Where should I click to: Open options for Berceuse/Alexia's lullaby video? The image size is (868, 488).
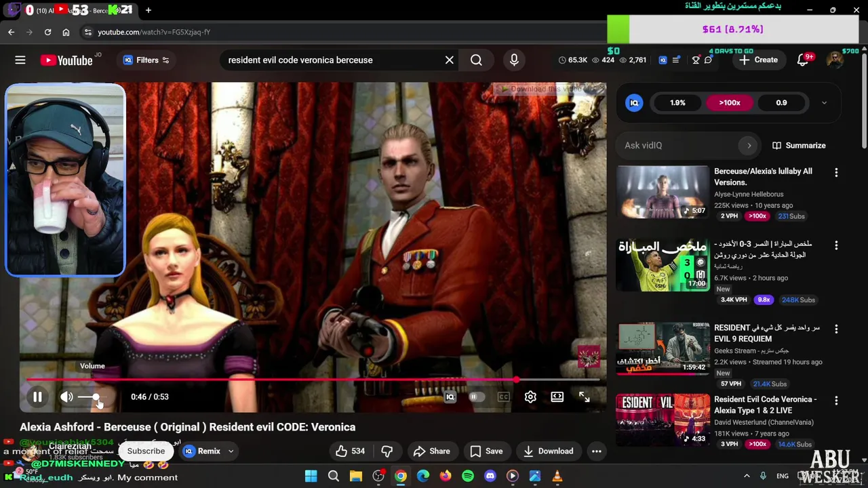click(836, 173)
